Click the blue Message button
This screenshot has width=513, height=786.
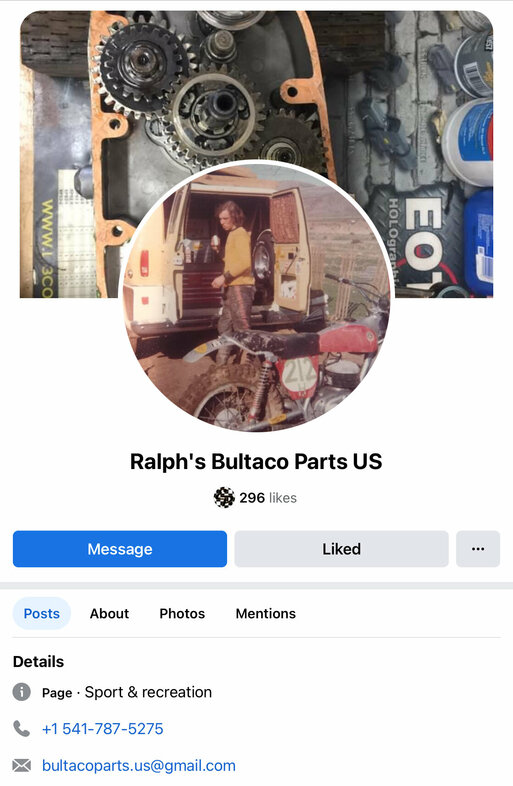pyautogui.click(x=120, y=549)
